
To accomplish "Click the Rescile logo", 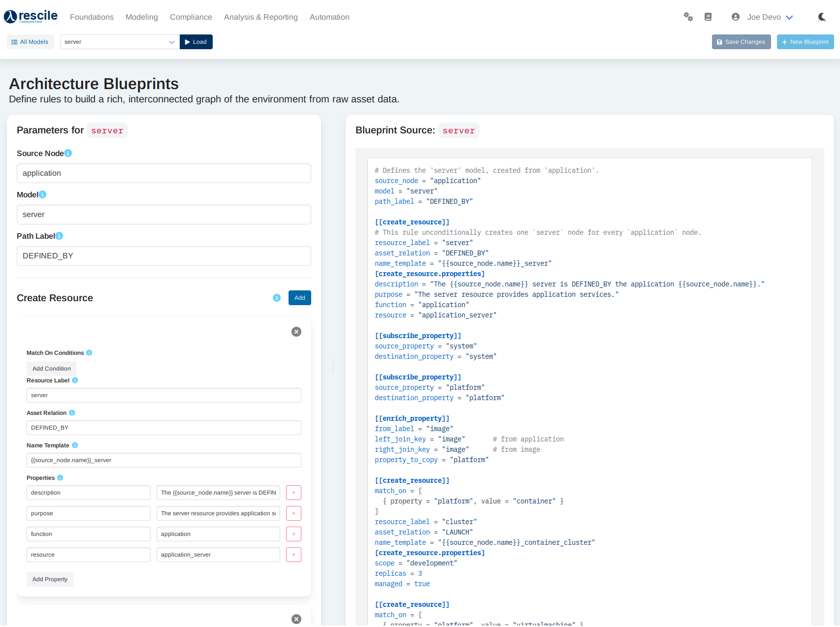I will point(31,17).
